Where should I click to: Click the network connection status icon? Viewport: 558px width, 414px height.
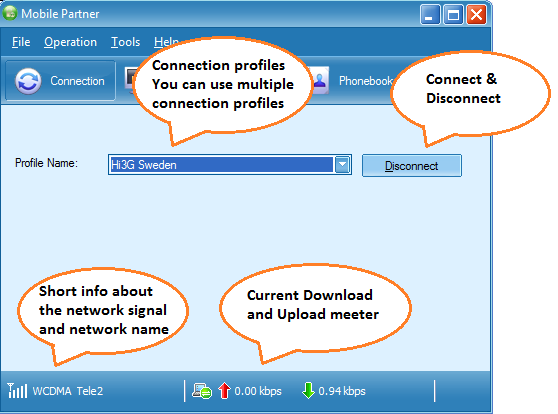(202, 391)
